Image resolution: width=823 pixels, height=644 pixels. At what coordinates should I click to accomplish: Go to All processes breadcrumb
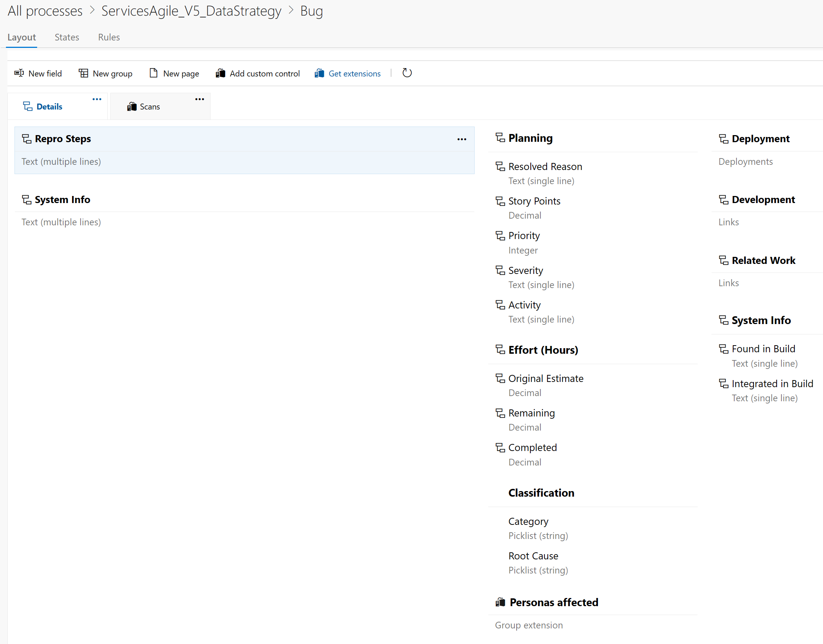45,11
